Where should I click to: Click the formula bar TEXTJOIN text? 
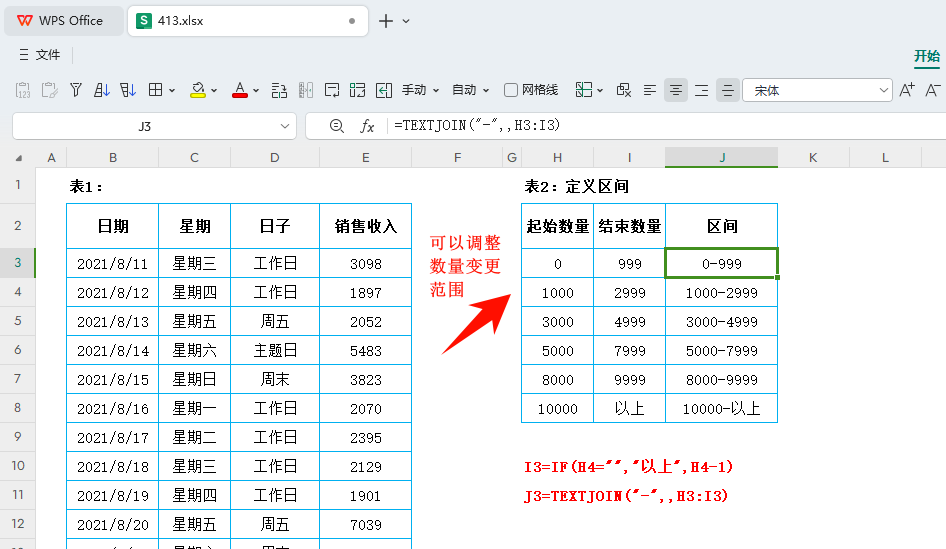[477, 125]
